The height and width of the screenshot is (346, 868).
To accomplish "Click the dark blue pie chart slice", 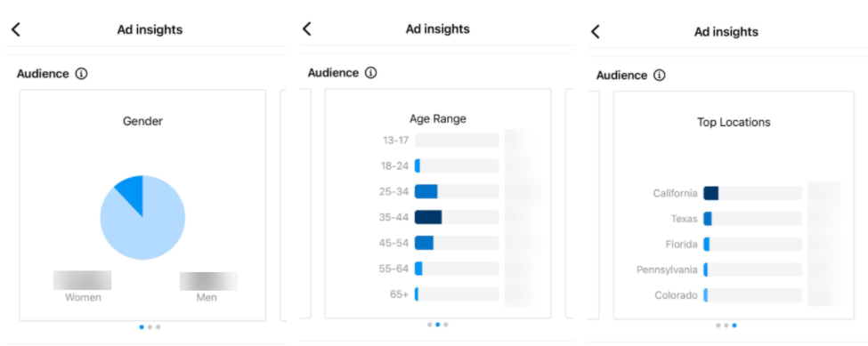I will [132, 192].
